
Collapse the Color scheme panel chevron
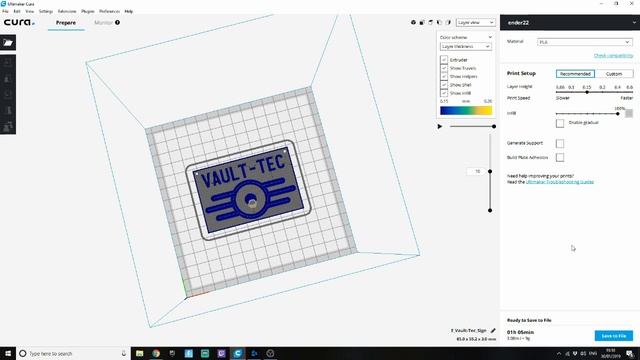490,37
